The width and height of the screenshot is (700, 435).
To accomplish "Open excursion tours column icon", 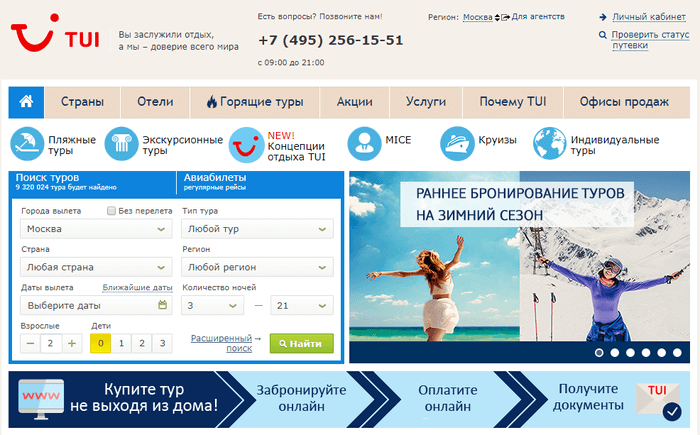I will [121, 145].
